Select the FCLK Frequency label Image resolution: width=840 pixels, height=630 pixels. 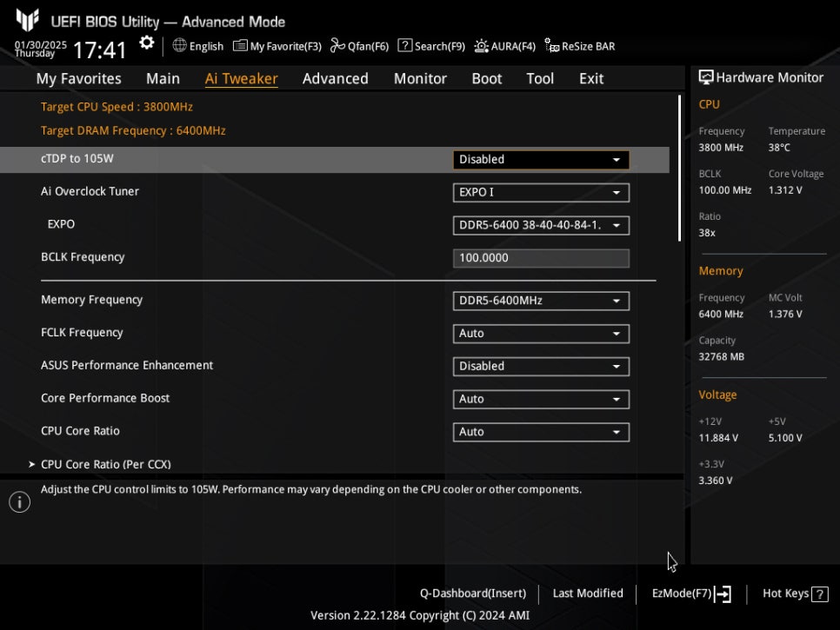tap(82, 333)
